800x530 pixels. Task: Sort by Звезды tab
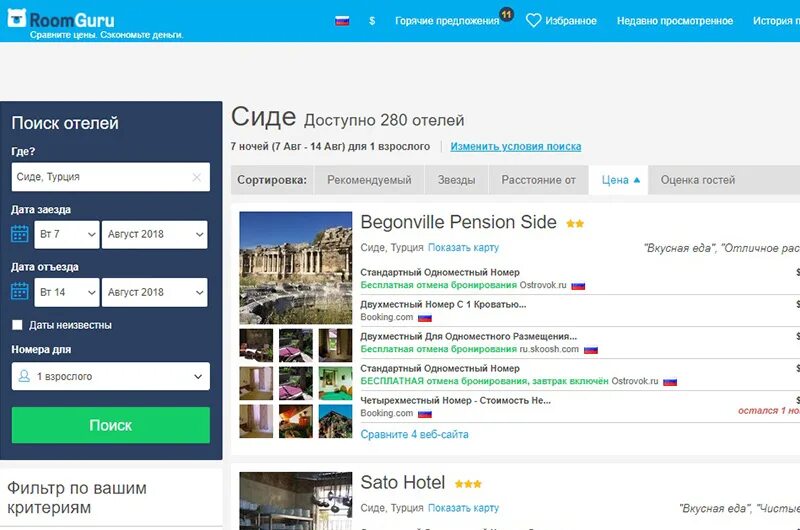[x=457, y=180]
